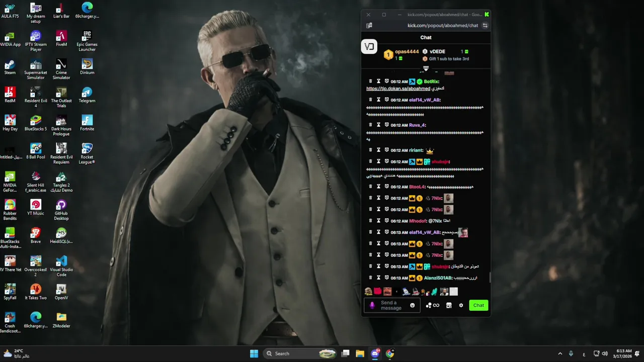Screen dimensions: 644x362
Task: Open Fortnite desktop shortcut
Action: point(87,123)
